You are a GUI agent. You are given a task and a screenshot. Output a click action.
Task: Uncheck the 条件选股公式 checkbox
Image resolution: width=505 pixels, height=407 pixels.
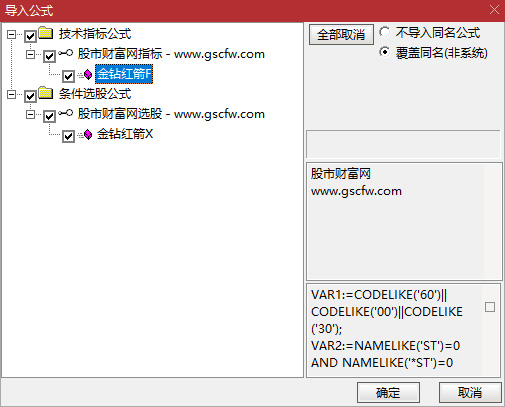point(30,96)
